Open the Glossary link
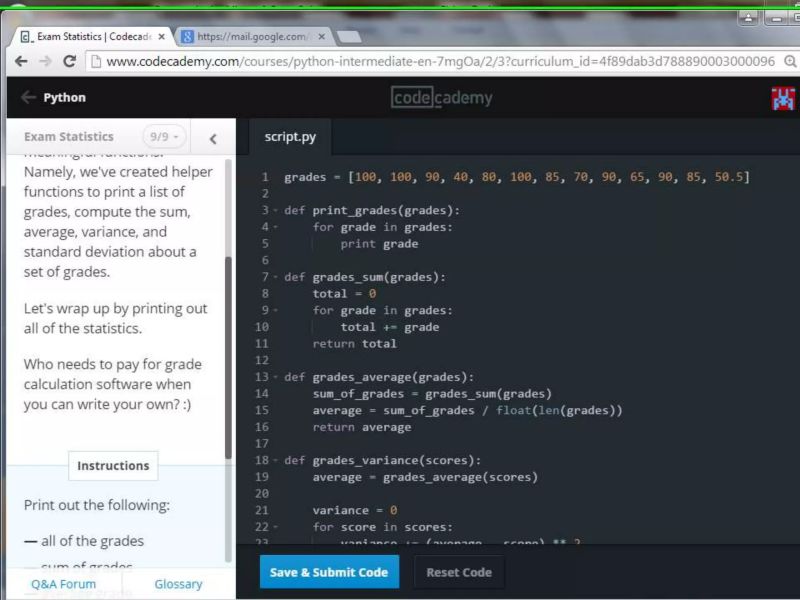Image resolution: width=800 pixels, height=600 pixels. [177, 583]
